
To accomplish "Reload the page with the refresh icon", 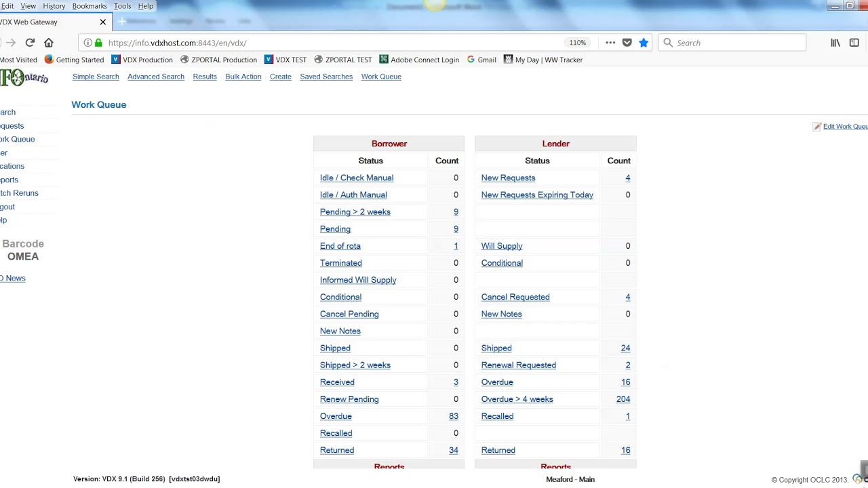I will pos(30,43).
